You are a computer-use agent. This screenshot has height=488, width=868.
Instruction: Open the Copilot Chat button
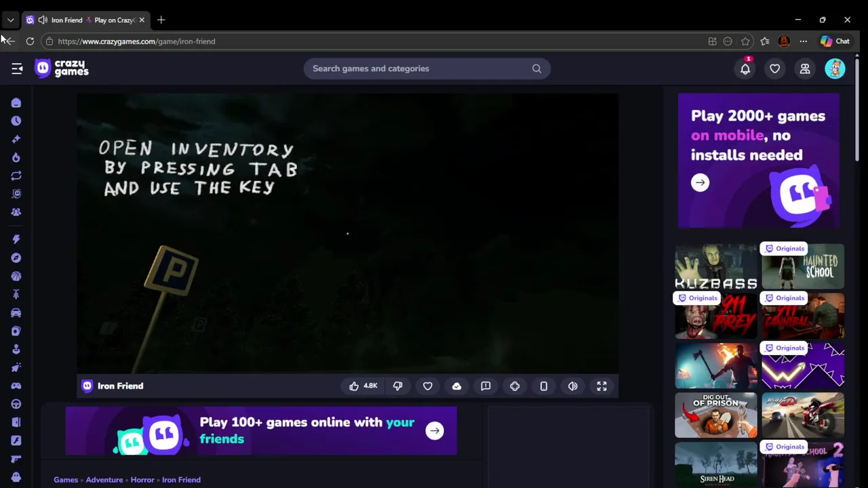click(835, 41)
